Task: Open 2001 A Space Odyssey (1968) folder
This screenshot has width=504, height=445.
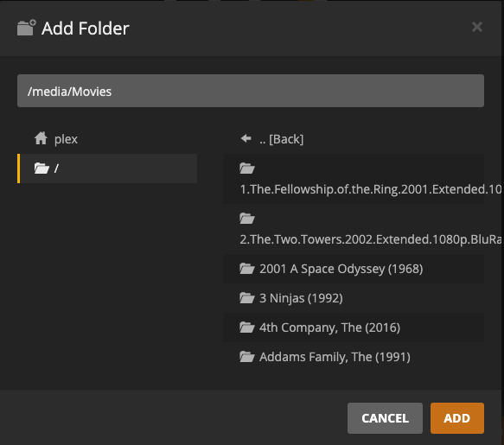Action: (x=354, y=269)
